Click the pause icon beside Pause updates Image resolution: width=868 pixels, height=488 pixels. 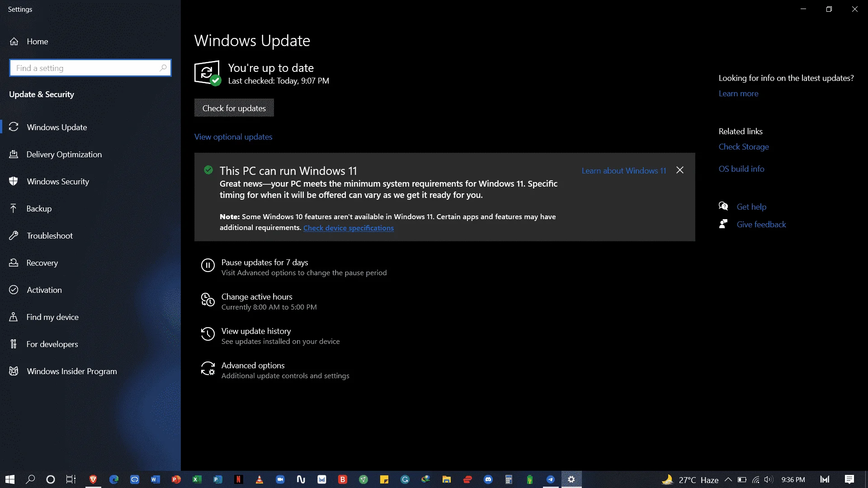pos(208,265)
